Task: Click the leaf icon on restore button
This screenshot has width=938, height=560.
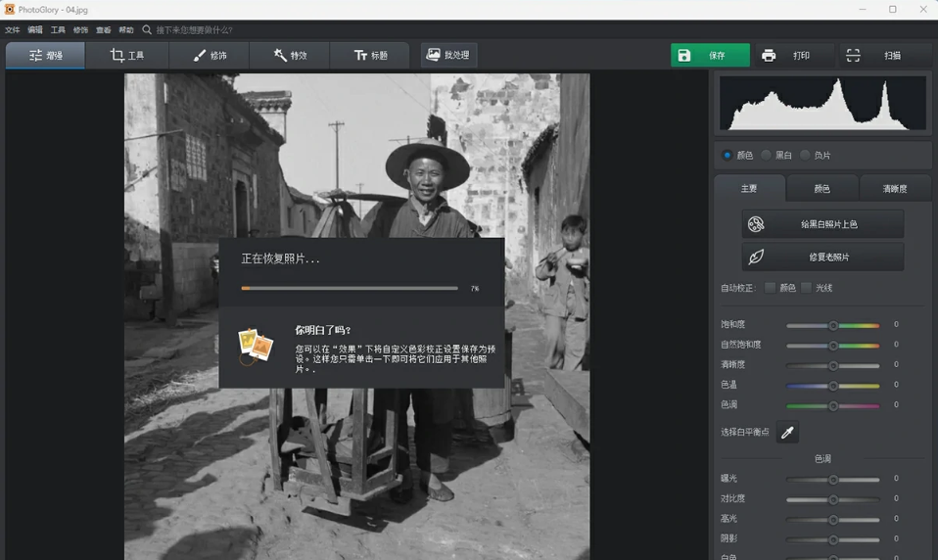Action: tap(756, 257)
